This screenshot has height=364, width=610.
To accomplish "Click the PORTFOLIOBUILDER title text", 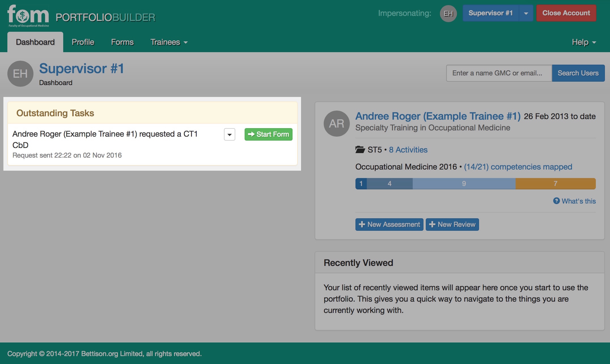I will pos(105,18).
